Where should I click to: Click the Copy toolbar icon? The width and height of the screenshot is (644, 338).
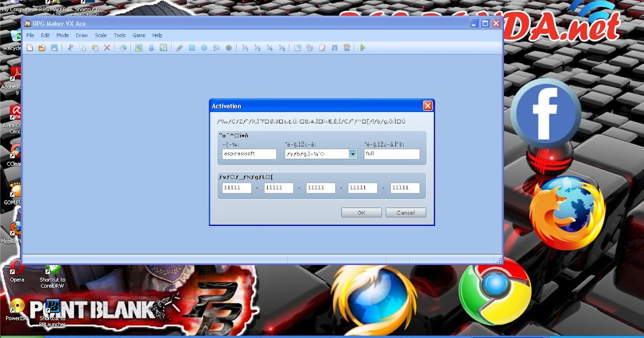pyautogui.click(x=83, y=48)
